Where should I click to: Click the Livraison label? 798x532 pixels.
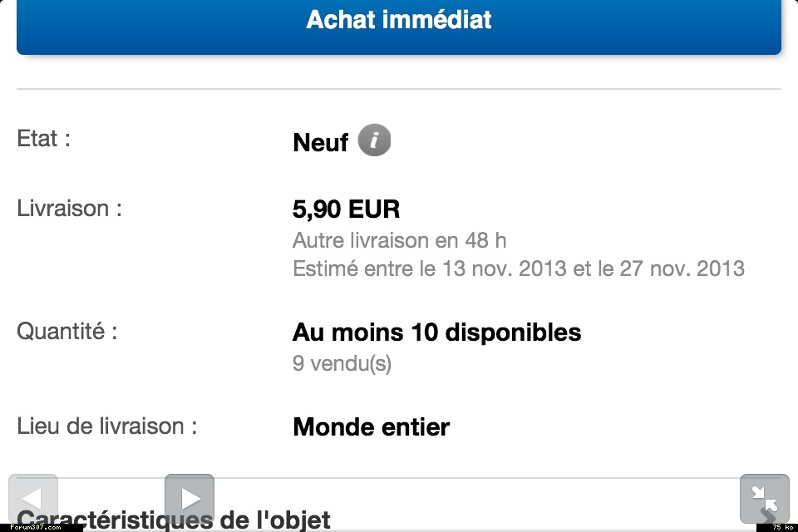69,208
